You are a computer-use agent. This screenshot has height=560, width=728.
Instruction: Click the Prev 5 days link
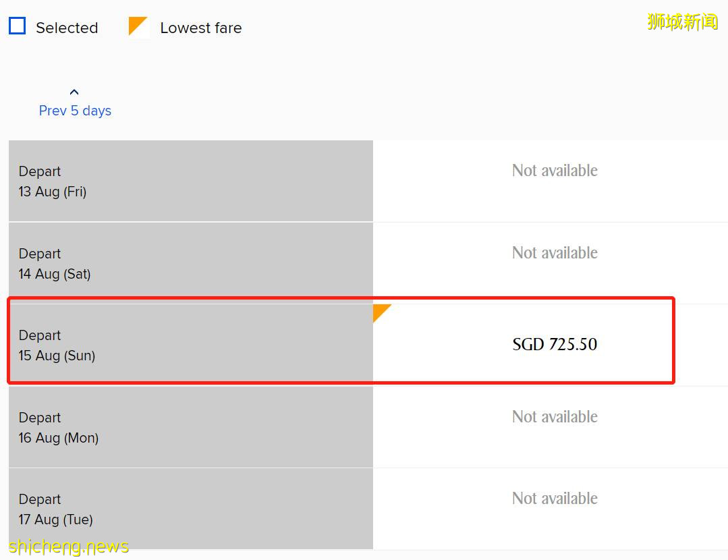(75, 111)
